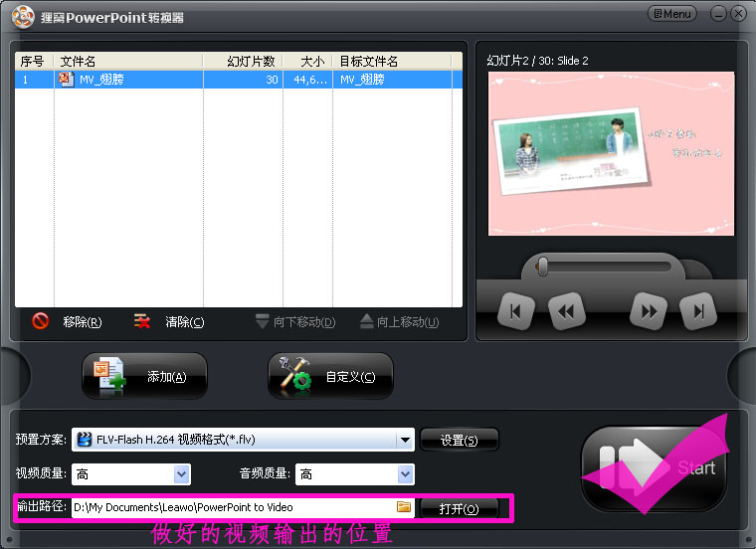Go to next slide with forward button
Viewport: 756px width, 549px height.
(649, 311)
